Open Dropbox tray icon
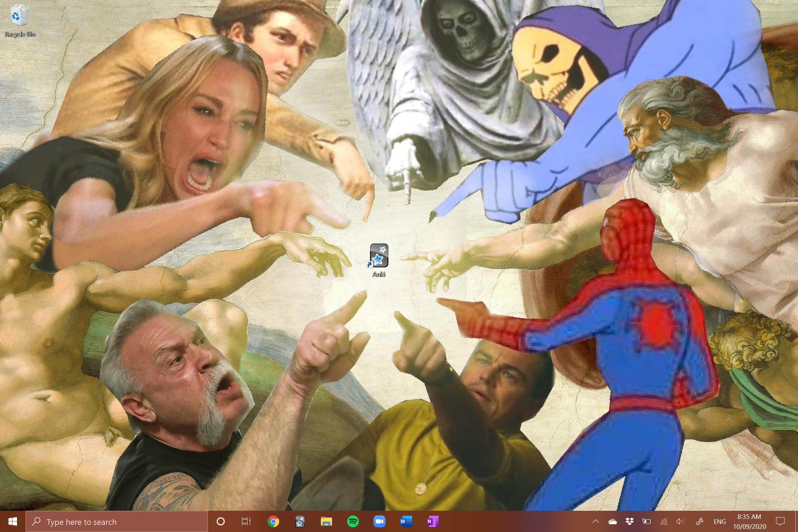 (630, 521)
